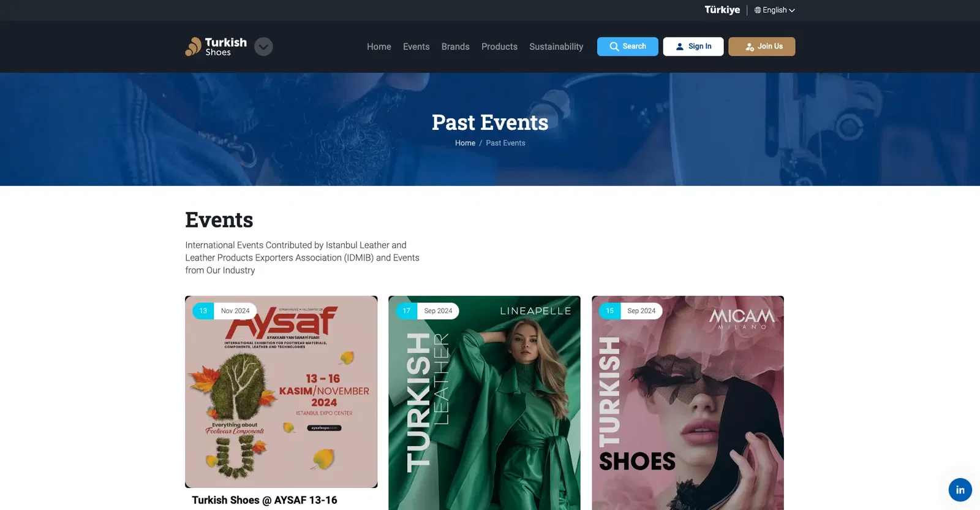The height and width of the screenshot is (510, 980).
Task: Open the LinkedIn floating icon
Action: (960, 490)
